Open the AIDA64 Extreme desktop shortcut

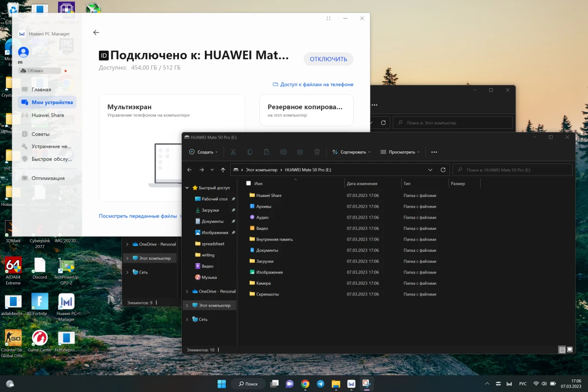point(13,271)
